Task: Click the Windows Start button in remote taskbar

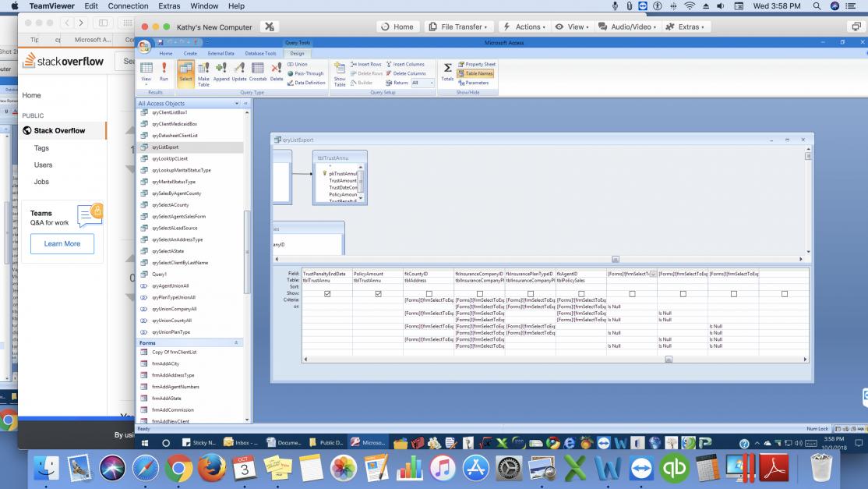Action: [x=145, y=442]
